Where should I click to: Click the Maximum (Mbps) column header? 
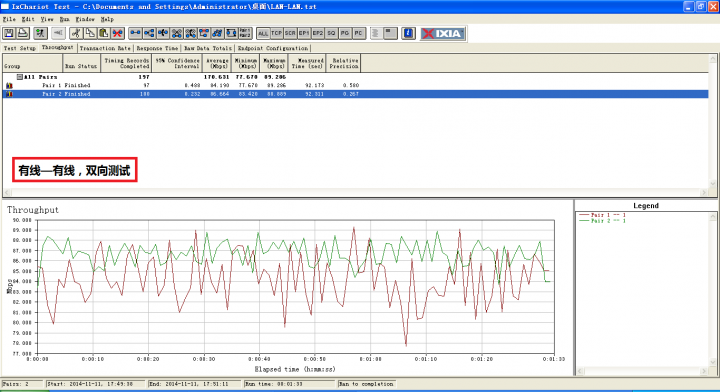[x=275, y=63]
